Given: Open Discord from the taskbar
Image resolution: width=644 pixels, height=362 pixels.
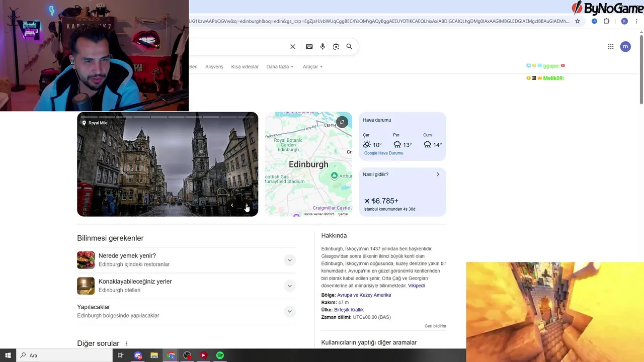Looking at the screenshot, I should point(138,355).
